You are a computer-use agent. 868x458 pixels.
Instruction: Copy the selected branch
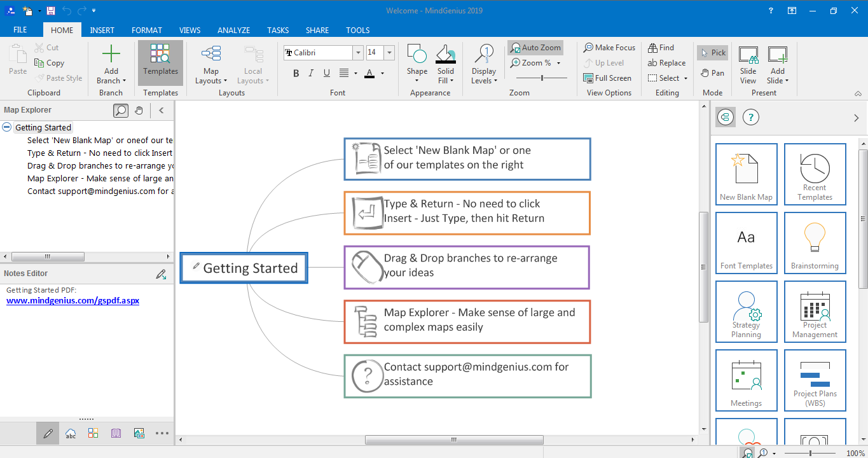(50, 63)
